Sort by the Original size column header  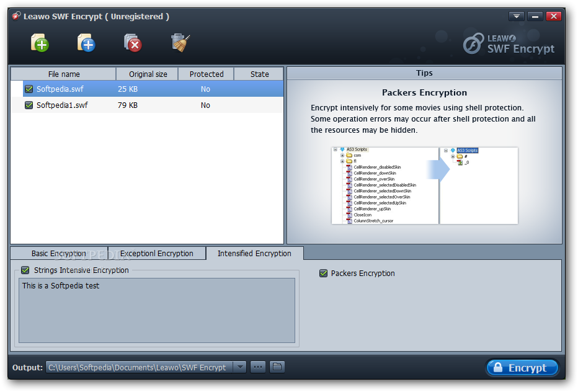pyautogui.click(x=148, y=74)
